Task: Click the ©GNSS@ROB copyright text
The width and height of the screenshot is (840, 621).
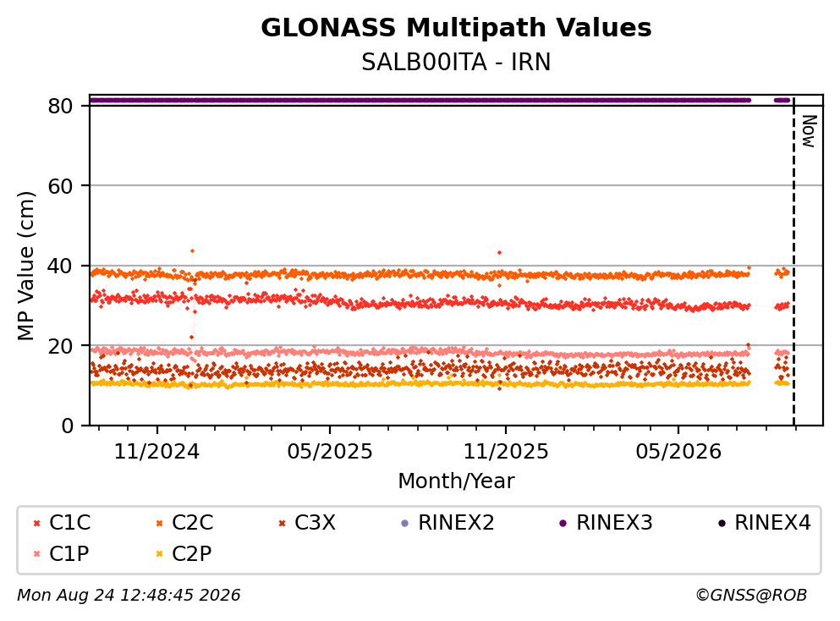Action: click(x=751, y=596)
